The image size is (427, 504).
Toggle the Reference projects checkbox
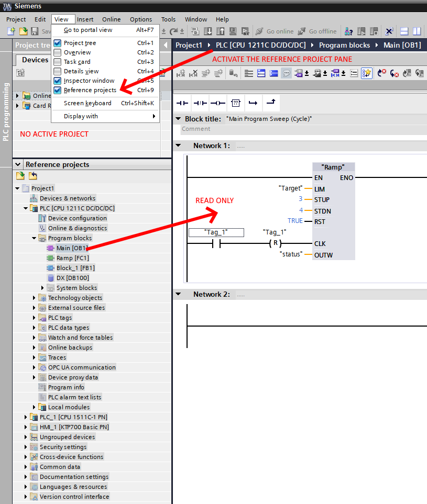click(x=58, y=90)
